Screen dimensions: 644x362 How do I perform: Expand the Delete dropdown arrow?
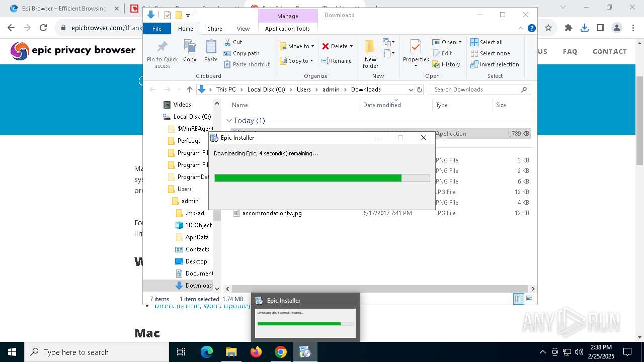(x=351, y=46)
